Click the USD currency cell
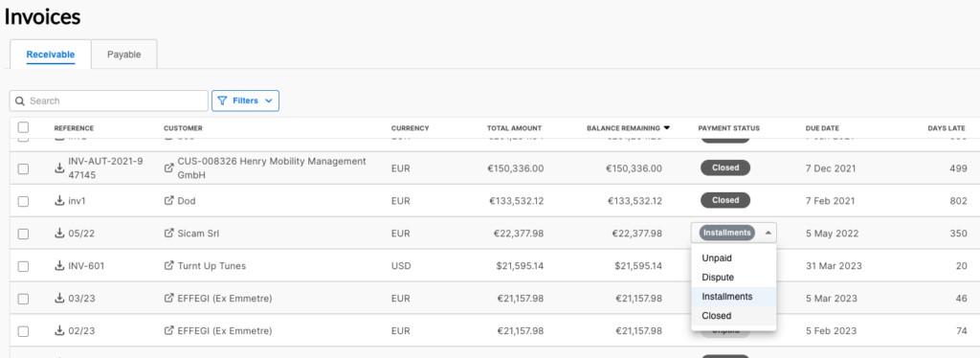This screenshot has height=358, width=980. click(x=401, y=265)
